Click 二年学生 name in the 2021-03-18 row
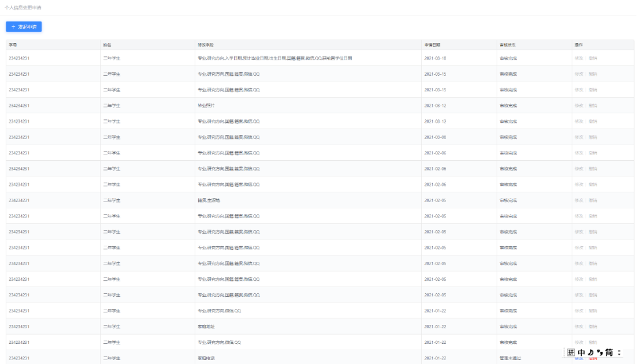 (x=112, y=59)
